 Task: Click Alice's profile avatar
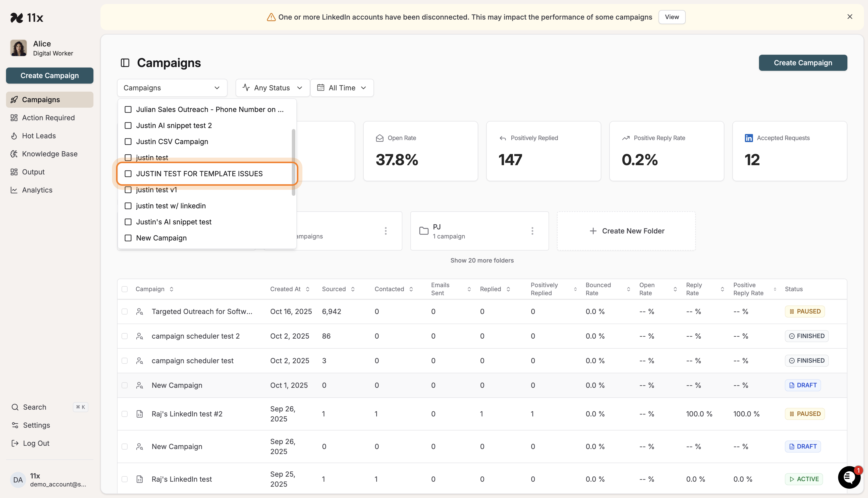pyautogui.click(x=18, y=48)
